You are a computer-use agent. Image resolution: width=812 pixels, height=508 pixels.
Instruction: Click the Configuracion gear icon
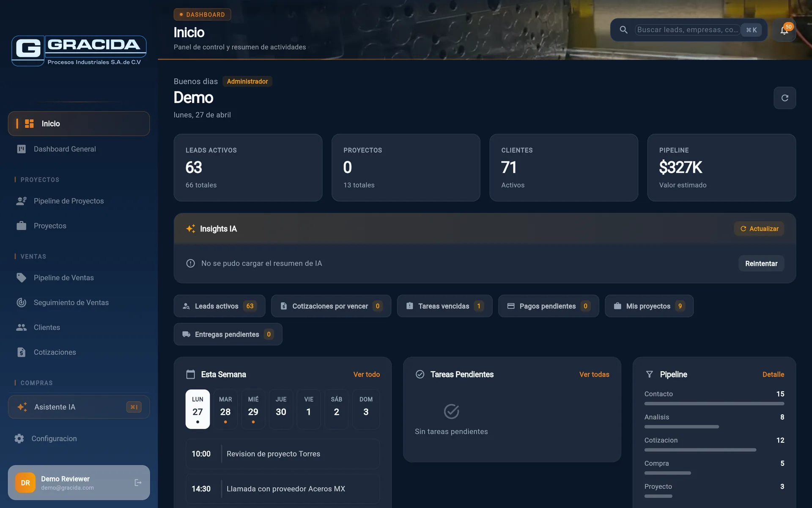(19, 439)
